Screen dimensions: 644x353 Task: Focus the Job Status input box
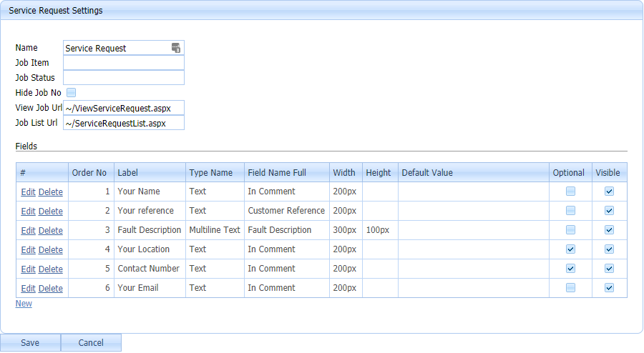coord(123,78)
